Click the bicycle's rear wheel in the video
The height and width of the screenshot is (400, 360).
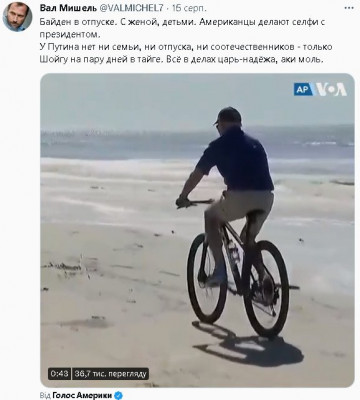click(266, 289)
